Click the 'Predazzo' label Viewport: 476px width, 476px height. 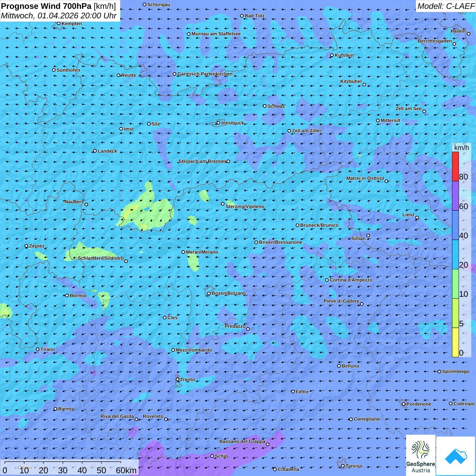235,326
